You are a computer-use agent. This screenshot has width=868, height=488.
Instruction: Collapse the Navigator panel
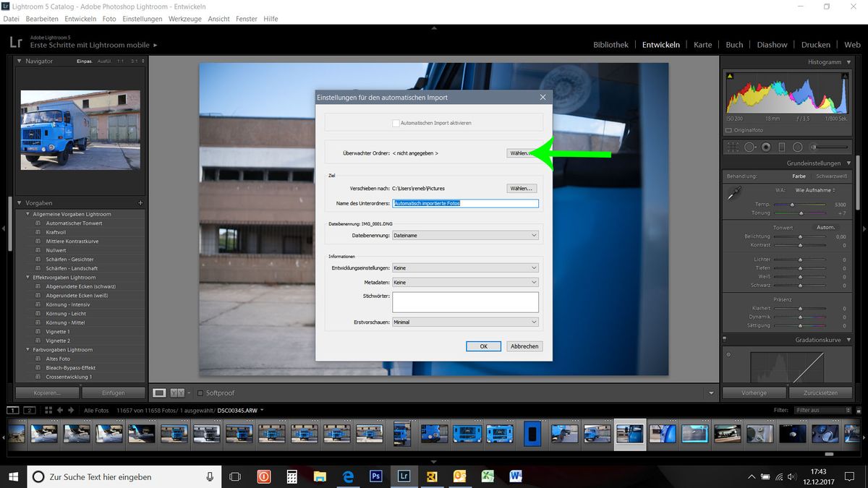[20, 61]
